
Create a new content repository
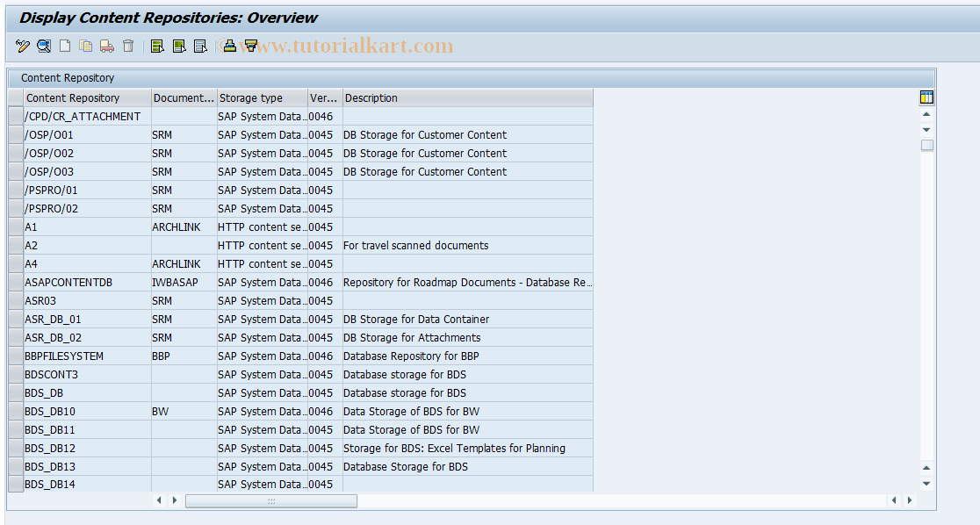tap(64, 46)
